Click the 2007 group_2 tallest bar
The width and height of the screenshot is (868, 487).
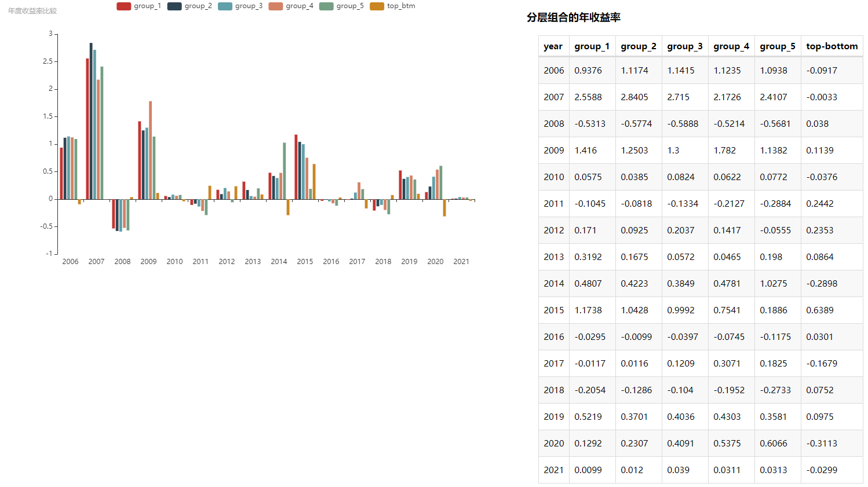(91, 121)
